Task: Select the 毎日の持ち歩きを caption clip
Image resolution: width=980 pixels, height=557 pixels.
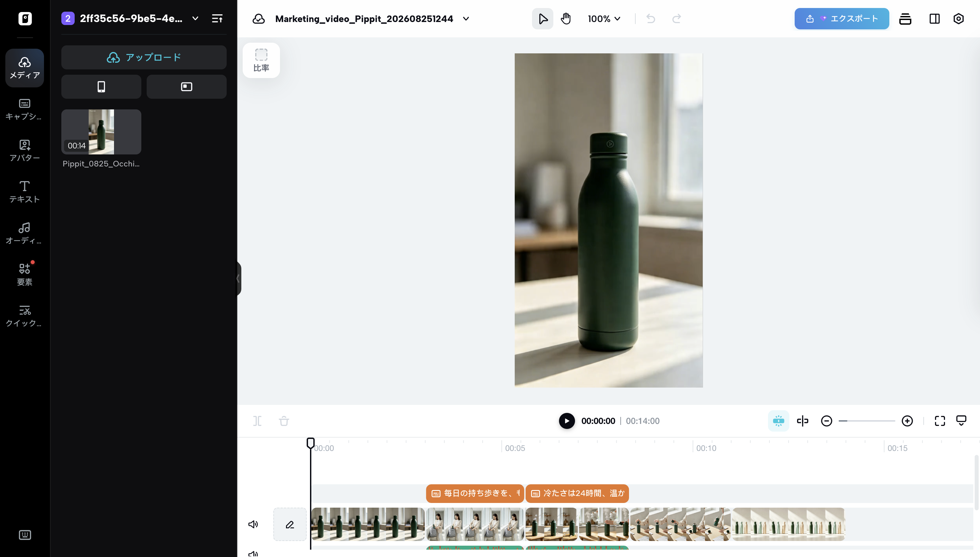Action: pos(475,494)
